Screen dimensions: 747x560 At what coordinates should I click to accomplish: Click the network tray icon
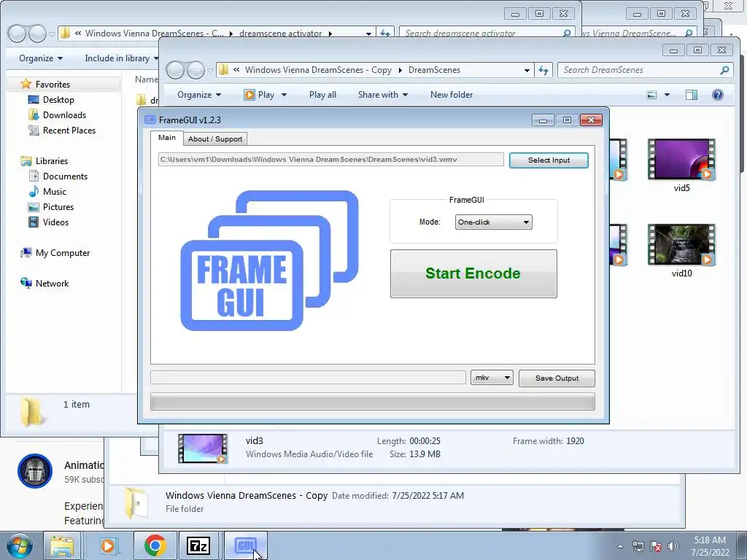point(638,546)
